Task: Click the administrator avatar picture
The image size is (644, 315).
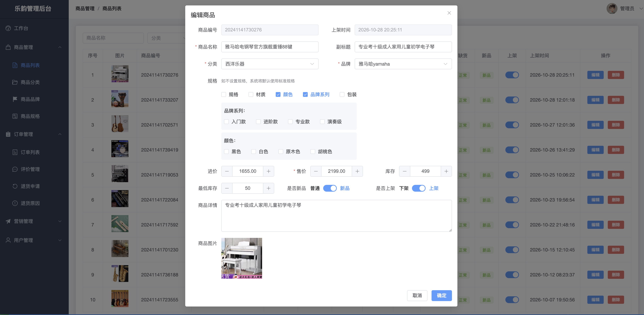Action: (612, 8)
